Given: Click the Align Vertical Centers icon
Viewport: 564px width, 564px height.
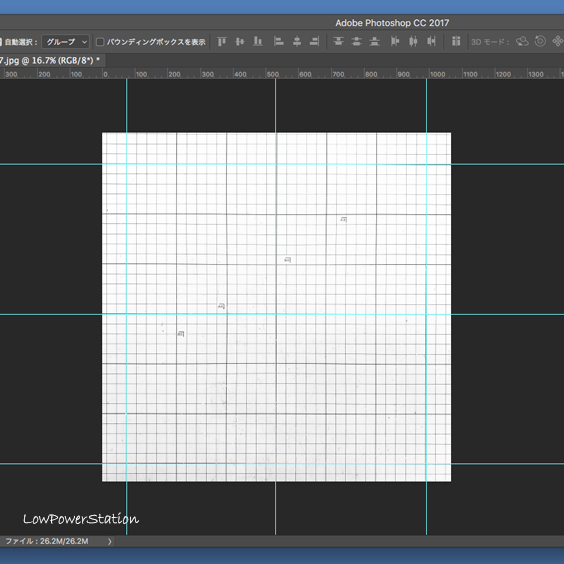Looking at the screenshot, I should tap(240, 42).
